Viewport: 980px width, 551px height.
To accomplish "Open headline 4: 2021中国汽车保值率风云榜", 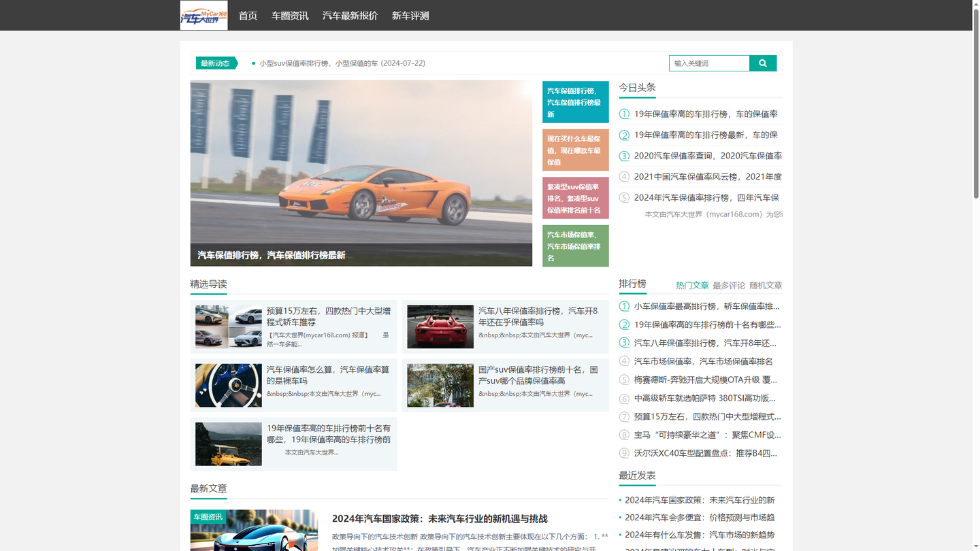I will tap(708, 177).
